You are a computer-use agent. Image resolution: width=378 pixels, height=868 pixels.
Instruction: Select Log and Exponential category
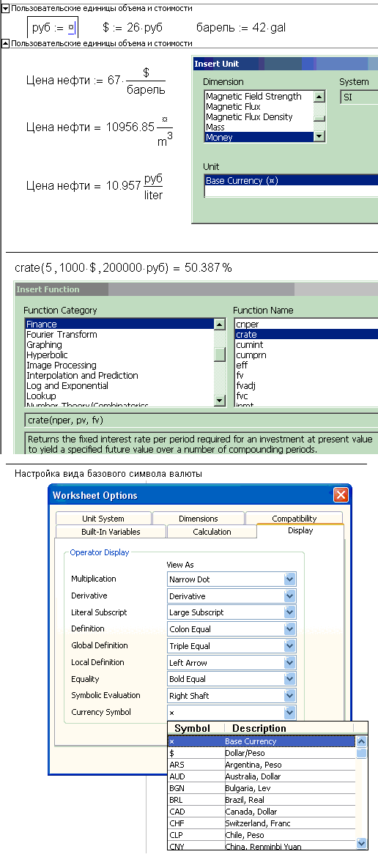tap(119, 385)
